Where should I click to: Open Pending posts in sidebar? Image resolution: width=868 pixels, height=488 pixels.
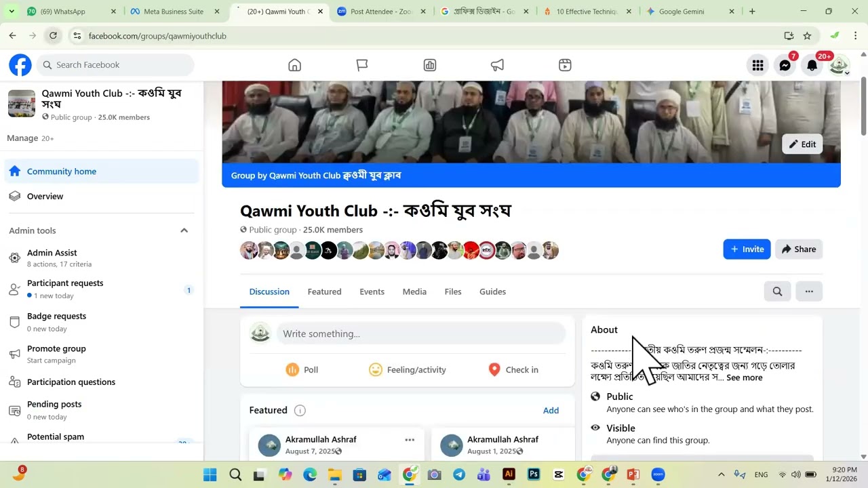pos(102,410)
